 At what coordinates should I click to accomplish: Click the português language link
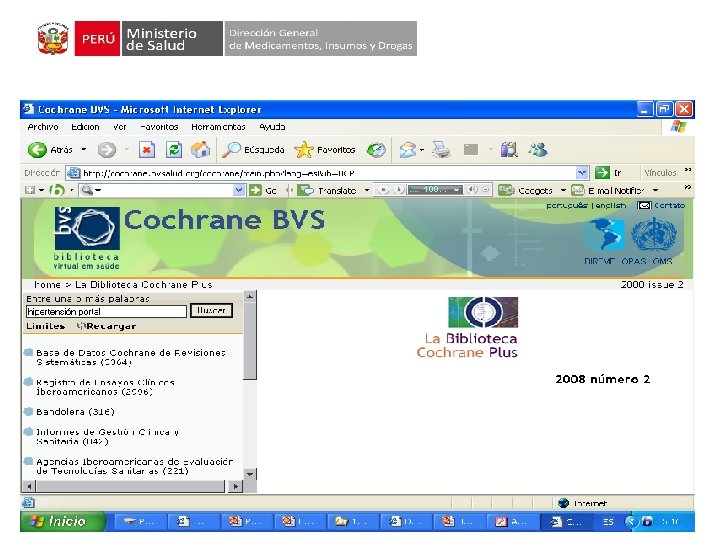[x=568, y=205]
